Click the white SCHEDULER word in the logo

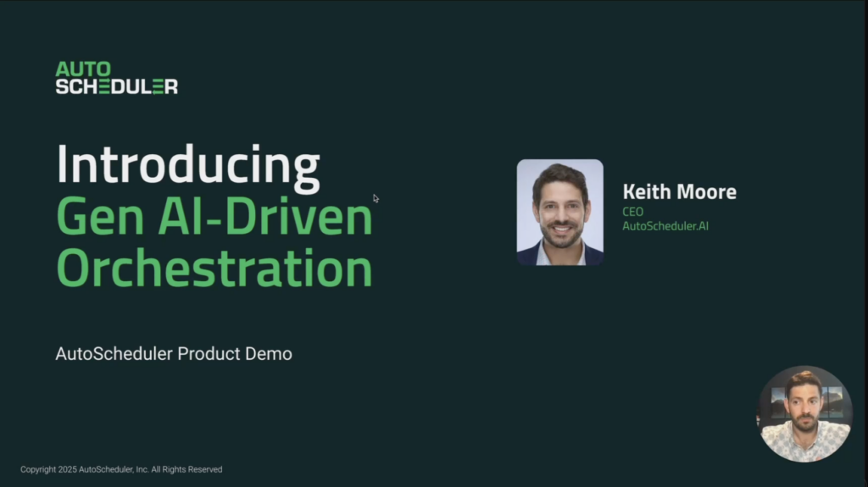pos(116,86)
